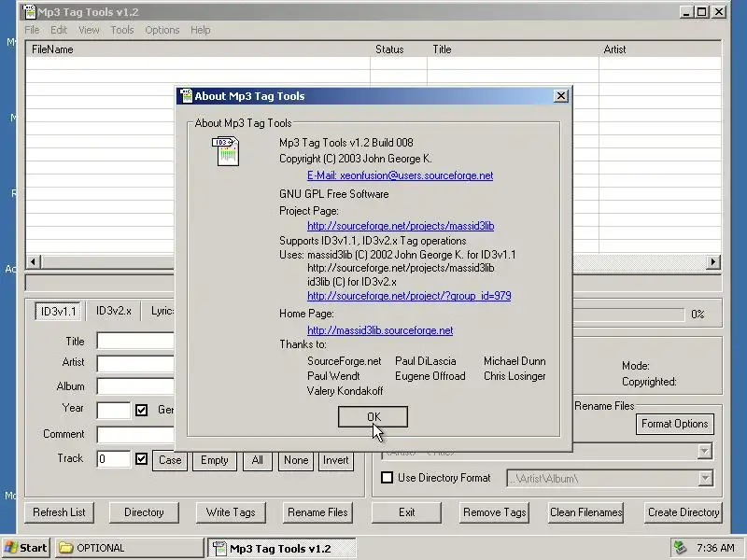Select Mp3 Tag Tools v1.2 taskbar button
This screenshot has width=747, height=560.
[x=282, y=548]
